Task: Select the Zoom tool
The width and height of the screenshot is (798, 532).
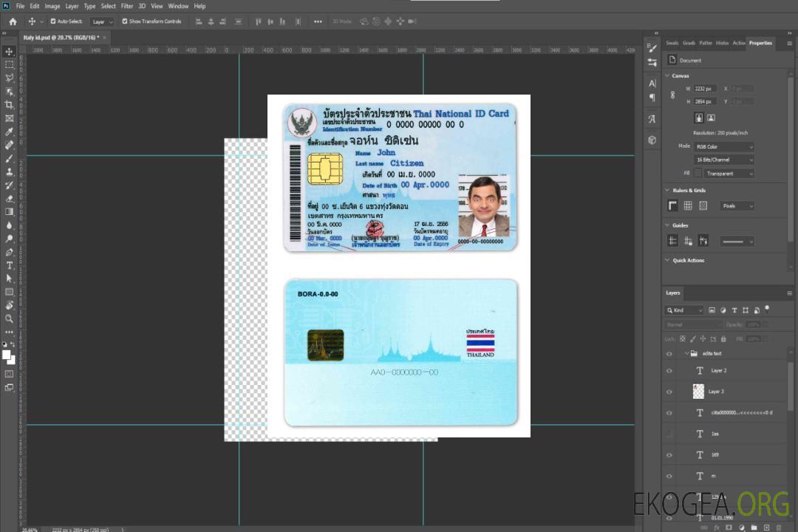Action: click(x=9, y=318)
